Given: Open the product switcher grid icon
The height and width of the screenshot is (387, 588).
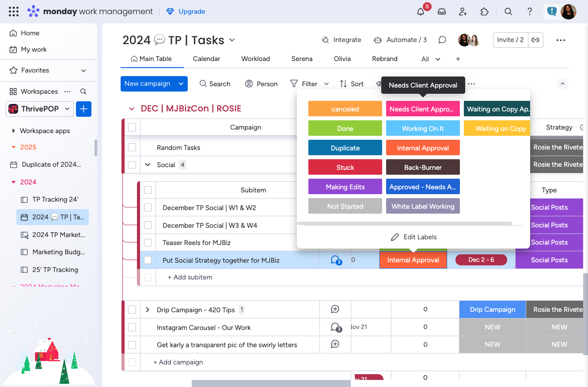Looking at the screenshot, I should 14,11.
